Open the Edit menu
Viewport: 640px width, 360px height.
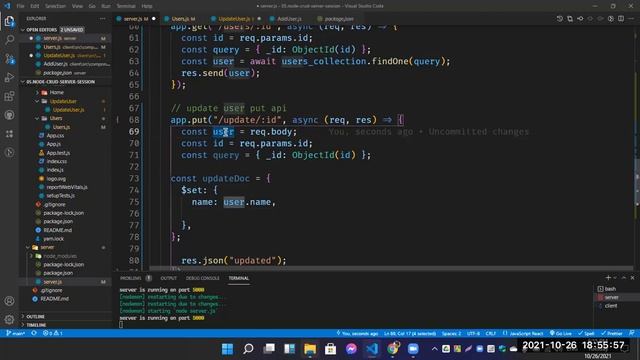tap(35, 6)
